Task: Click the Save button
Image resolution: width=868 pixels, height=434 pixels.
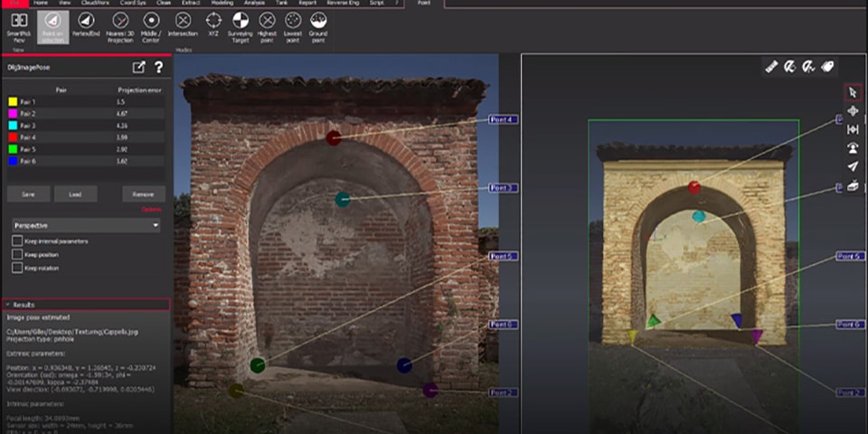Action: click(x=28, y=194)
